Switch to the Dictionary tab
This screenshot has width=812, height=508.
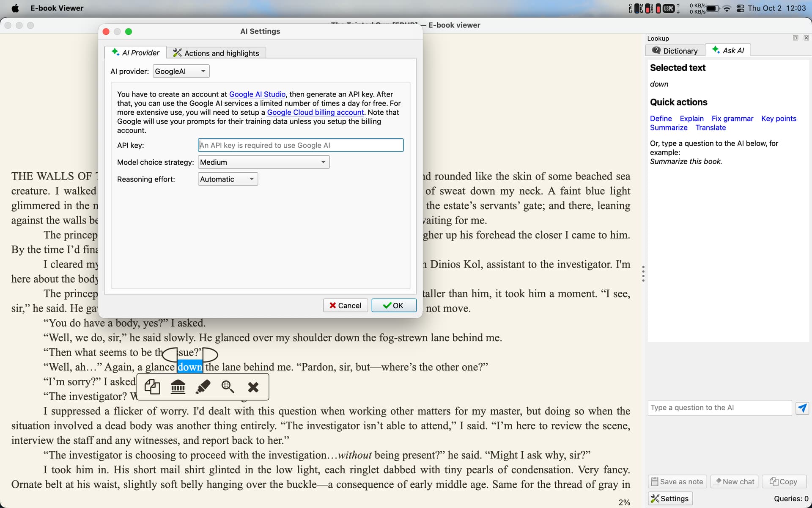[675, 51]
